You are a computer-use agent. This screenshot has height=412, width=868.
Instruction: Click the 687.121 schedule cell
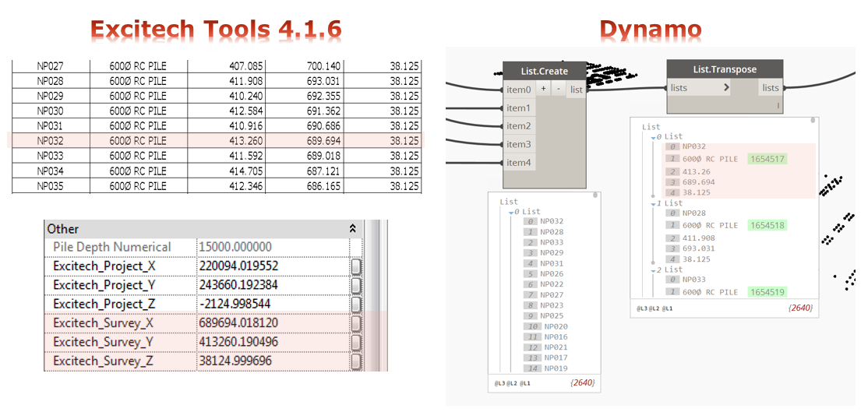[x=304, y=171]
